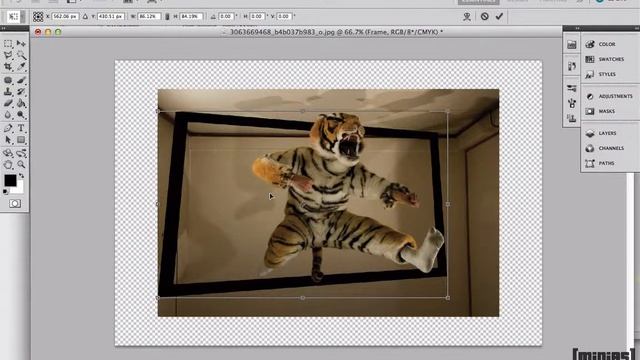Viewport: 640px width, 360px height.
Task: Select the Rectangle shape tool
Action: [21, 140]
